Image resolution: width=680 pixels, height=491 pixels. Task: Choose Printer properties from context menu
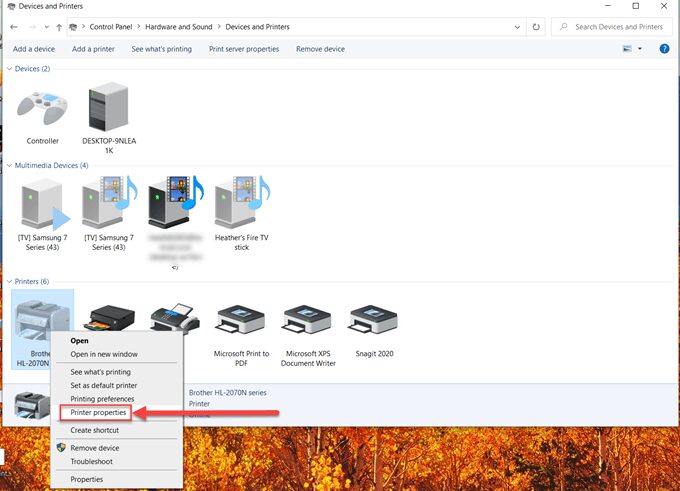98,412
